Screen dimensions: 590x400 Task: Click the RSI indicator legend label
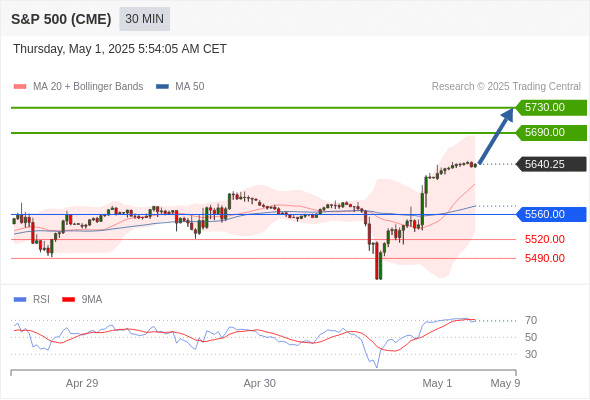click(x=41, y=300)
